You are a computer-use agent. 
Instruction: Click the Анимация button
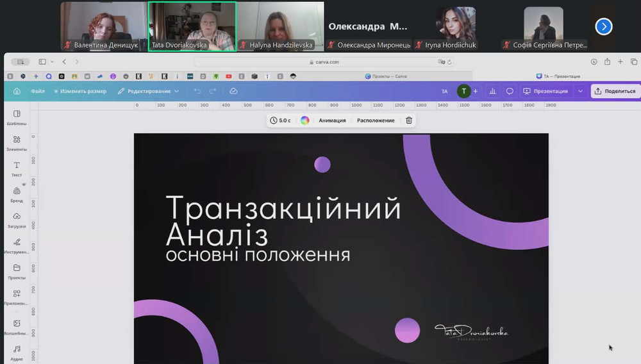click(332, 120)
